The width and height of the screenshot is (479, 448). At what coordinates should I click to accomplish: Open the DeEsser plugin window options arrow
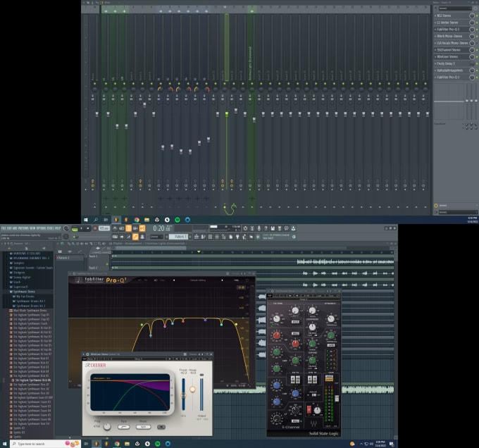84,354
